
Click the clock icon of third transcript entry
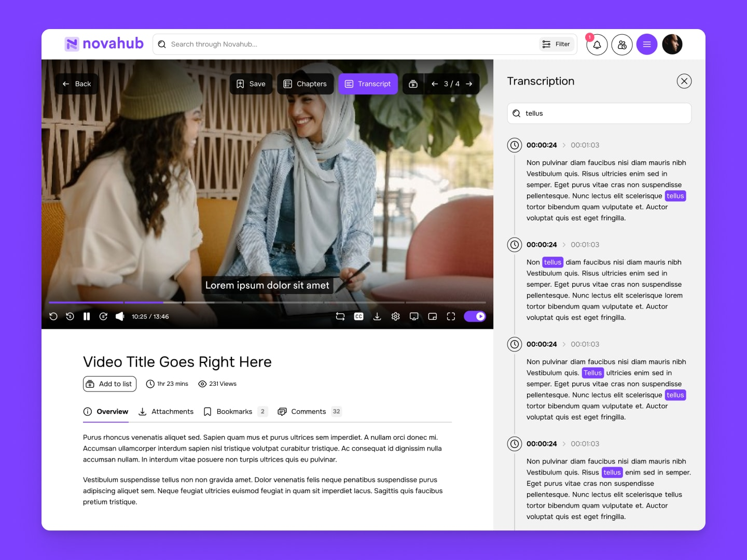515,344
